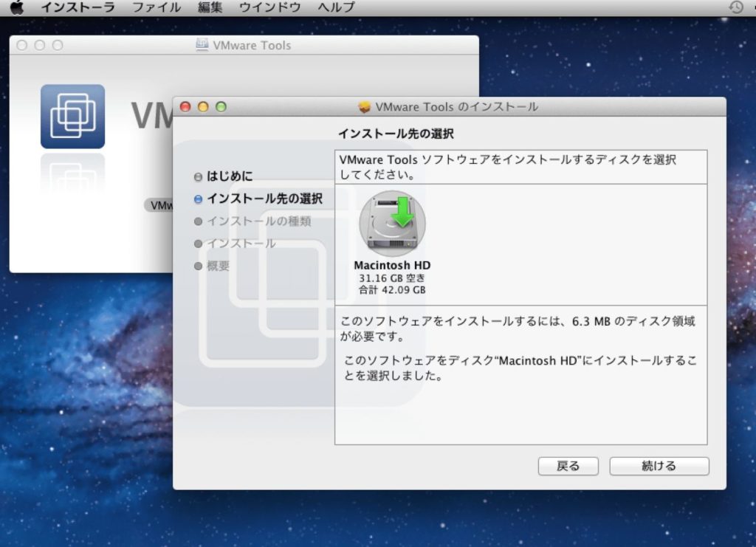This screenshot has height=547, width=756.
Task: Click the インストールの種類 step in sidebar
Action: coord(252,221)
